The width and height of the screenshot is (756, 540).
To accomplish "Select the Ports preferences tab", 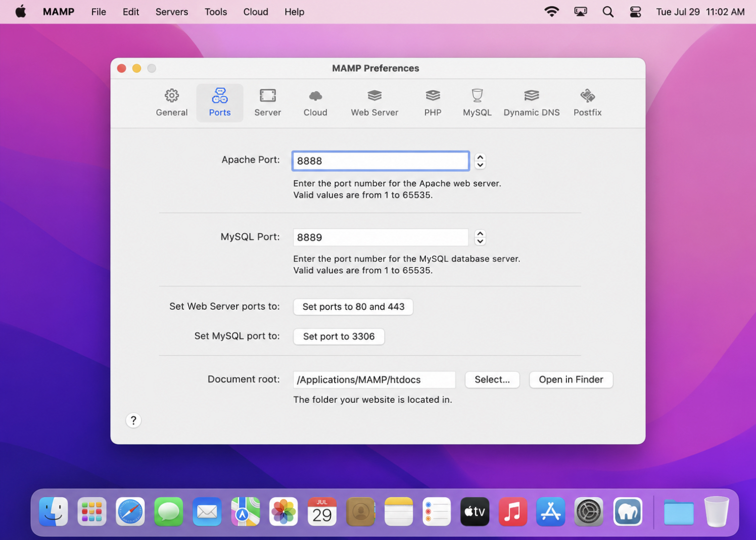I will 220,103.
